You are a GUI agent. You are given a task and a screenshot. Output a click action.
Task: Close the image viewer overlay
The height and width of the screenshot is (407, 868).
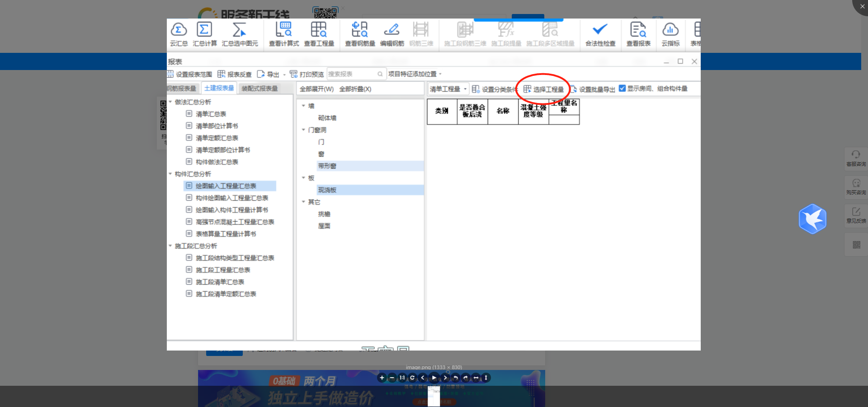(862, 6)
